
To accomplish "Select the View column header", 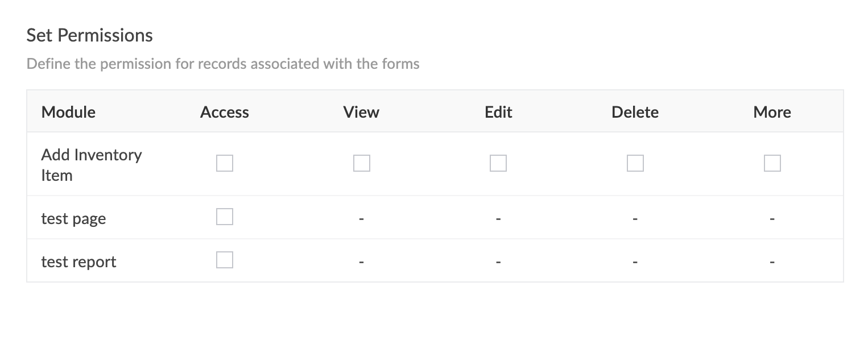I will pyautogui.click(x=361, y=112).
